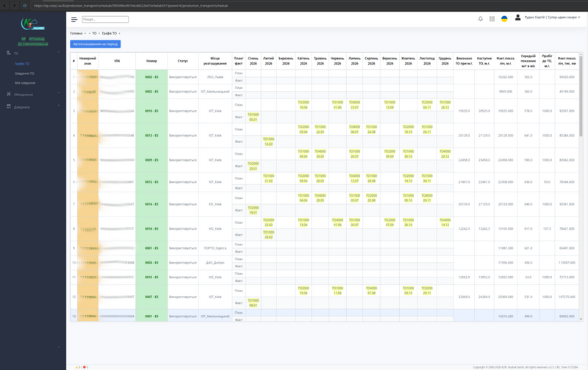Toggle the hamburger sidebar menu
Viewport: 588px width, 370px height.
(x=75, y=19)
